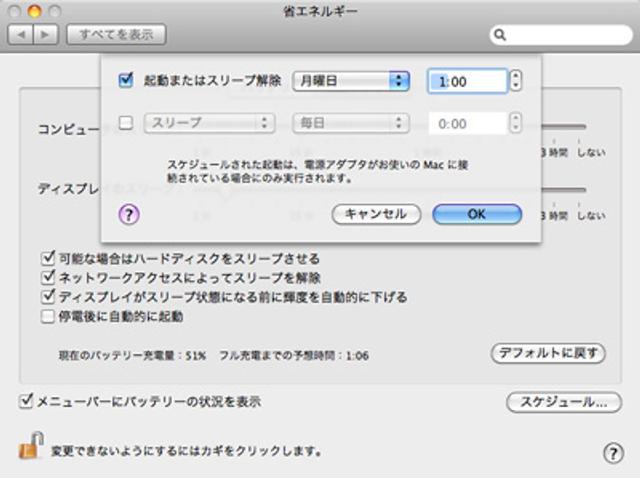Open help from purple question mark in dialog
Viewport: 640px width, 478px height.
point(128,213)
